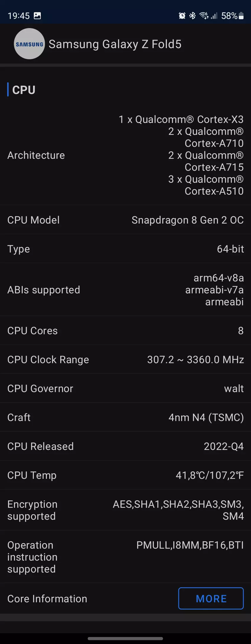
Task: Tap the Samsung Galaxy Z Fold5 title
Action: (x=115, y=44)
